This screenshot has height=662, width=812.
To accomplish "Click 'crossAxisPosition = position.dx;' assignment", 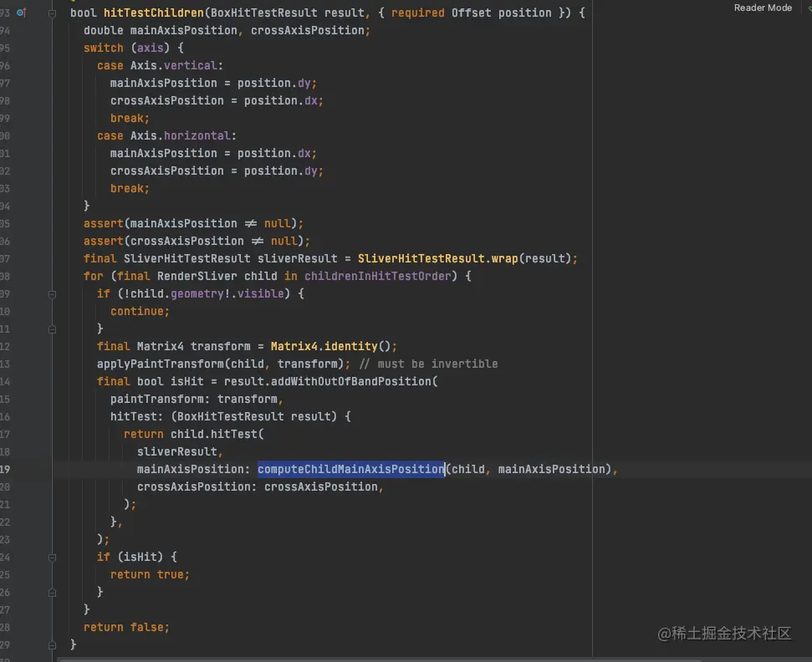I will click(x=217, y=101).
